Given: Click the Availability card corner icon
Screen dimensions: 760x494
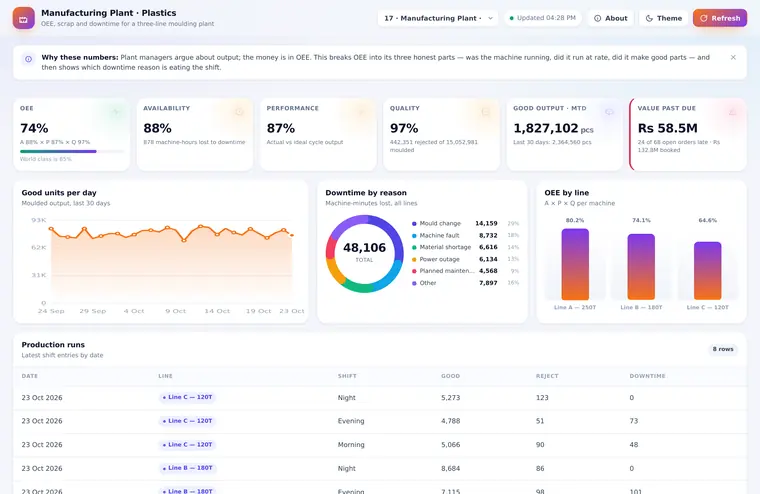Looking at the screenshot, I should click(239, 112).
